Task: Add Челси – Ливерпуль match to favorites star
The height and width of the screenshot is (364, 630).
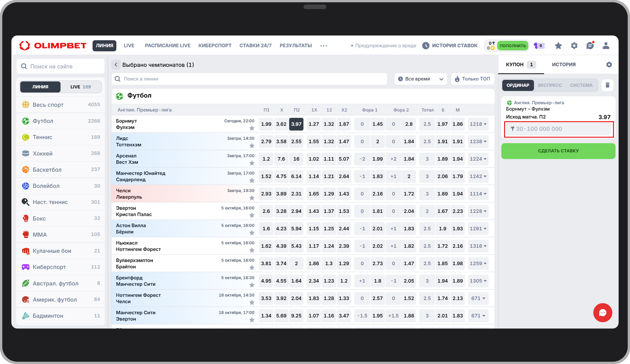Action: pos(252,198)
